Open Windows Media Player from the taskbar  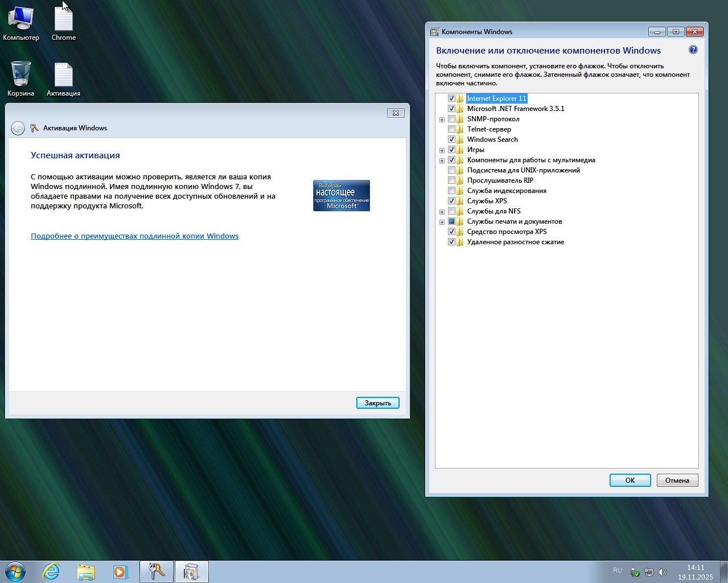tap(121, 571)
